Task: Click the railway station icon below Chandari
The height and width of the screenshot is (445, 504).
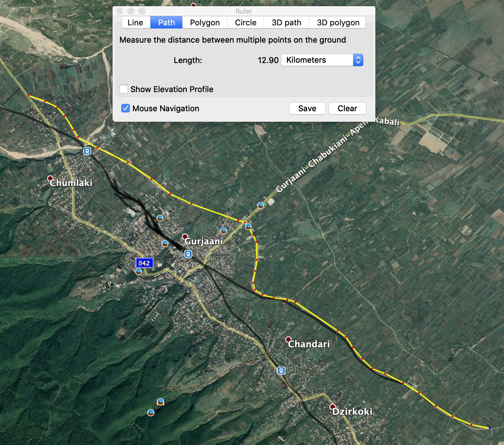Action: (281, 371)
